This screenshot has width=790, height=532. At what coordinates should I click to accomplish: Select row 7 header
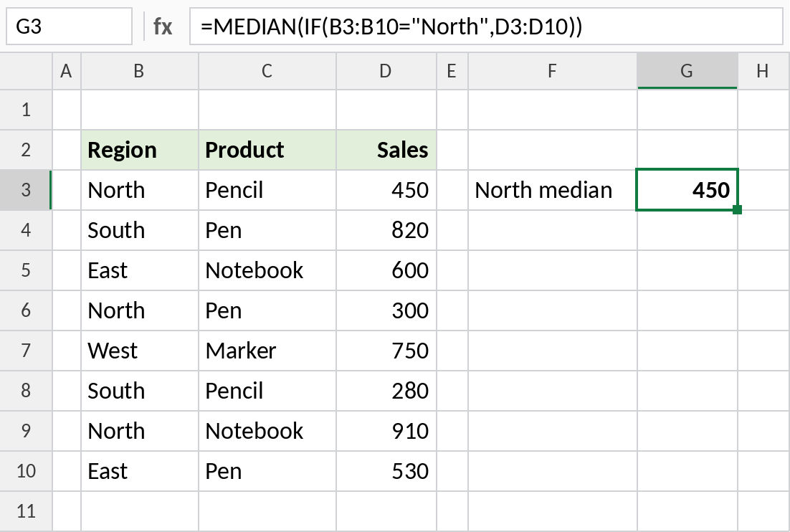point(26,351)
